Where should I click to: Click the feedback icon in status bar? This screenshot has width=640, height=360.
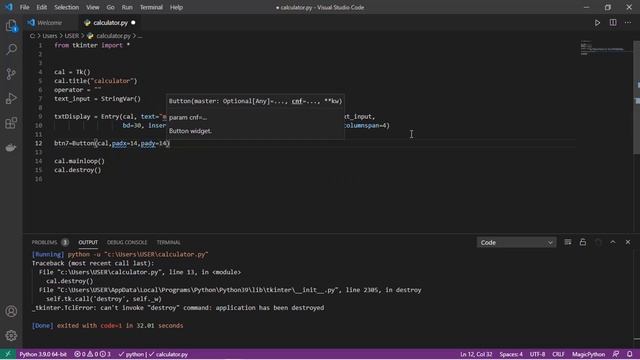click(616, 354)
